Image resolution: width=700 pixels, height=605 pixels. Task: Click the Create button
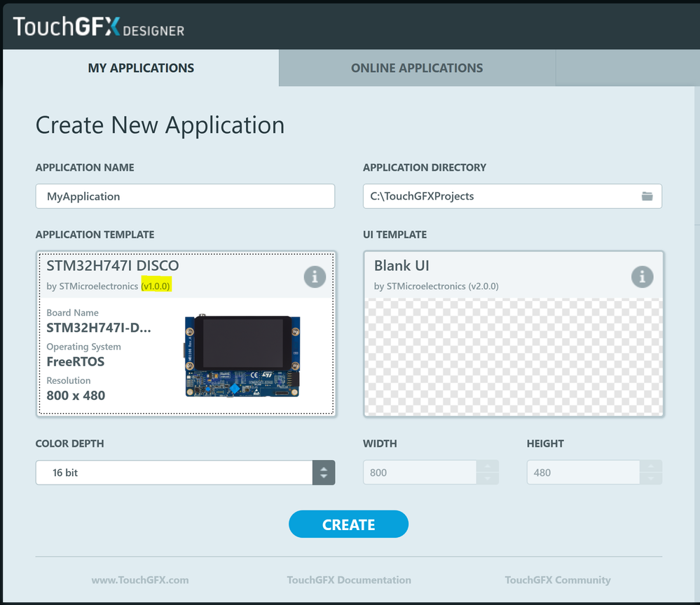349,524
